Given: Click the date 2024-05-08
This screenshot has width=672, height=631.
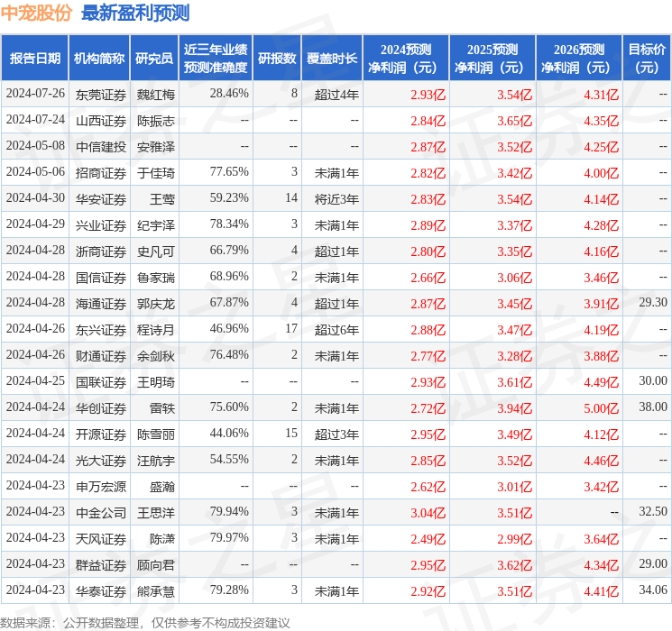Looking at the screenshot, I should click(35, 146).
